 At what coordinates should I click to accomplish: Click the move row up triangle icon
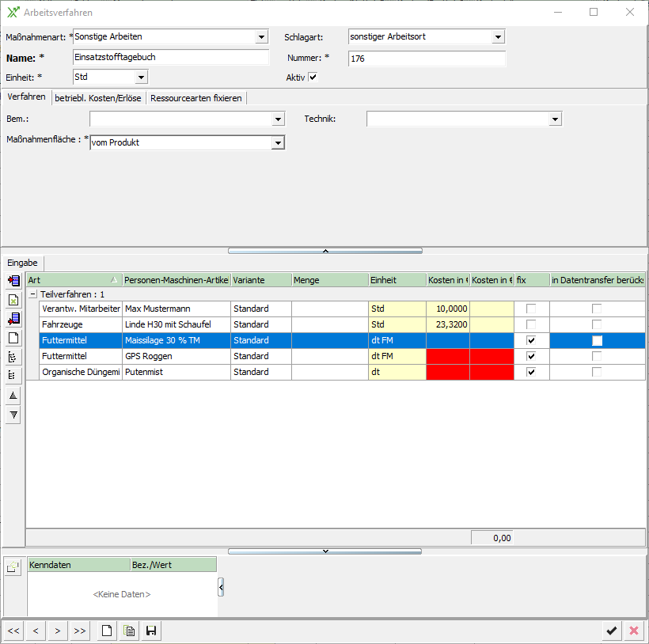pos(13,396)
